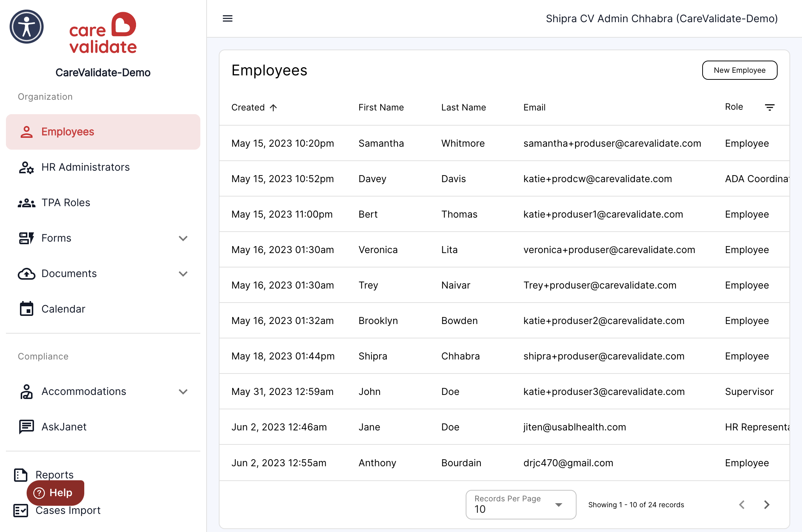The width and height of the screenshot is (802, 532).
Task: Click the Documents cloud upload icon
Action: pos(27,274)
